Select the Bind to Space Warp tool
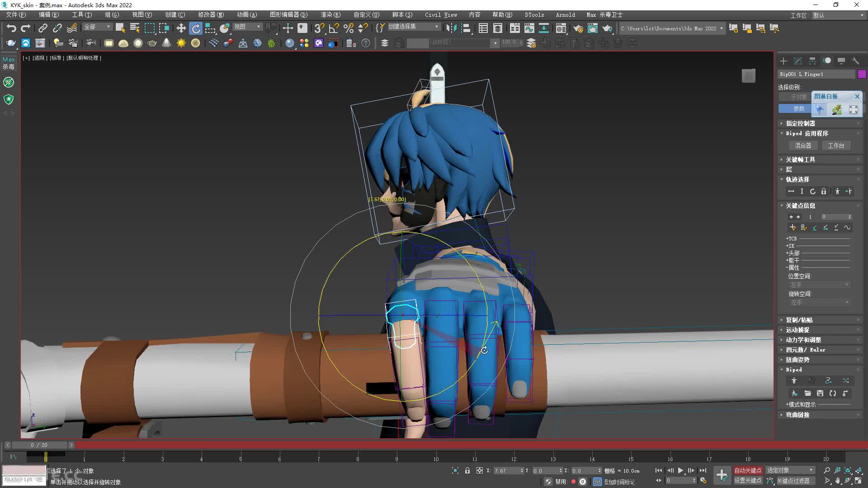The image size is (868, 488). click(72, 28)
